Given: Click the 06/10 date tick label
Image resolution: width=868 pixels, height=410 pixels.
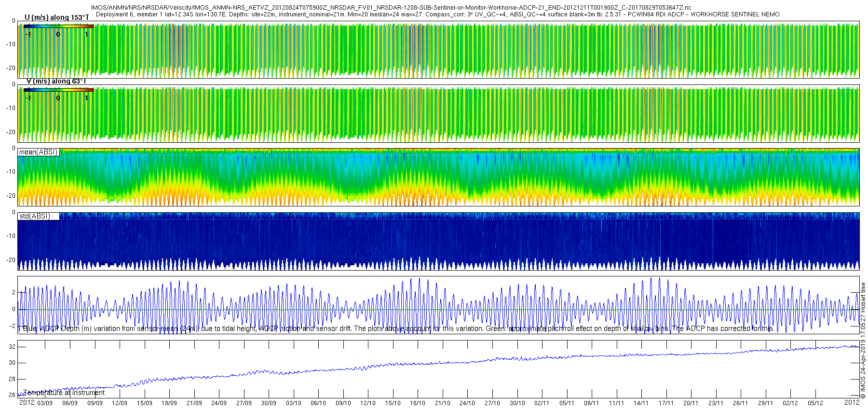Looking at the screenshot, I should click(318, 403).
